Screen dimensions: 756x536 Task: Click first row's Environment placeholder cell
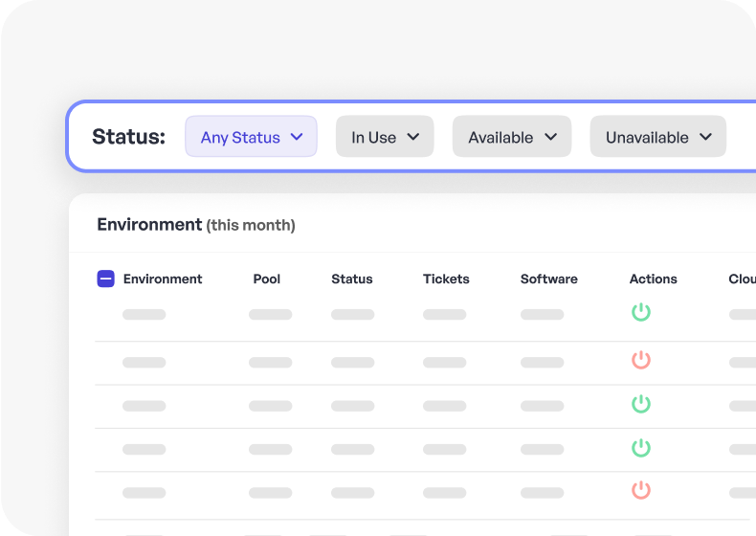click(x=144, y=314)
